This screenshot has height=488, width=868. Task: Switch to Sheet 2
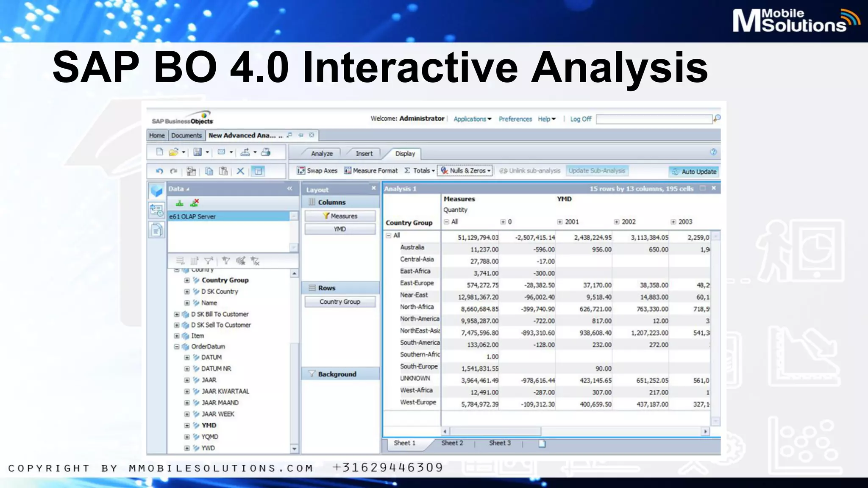[452, 443]
